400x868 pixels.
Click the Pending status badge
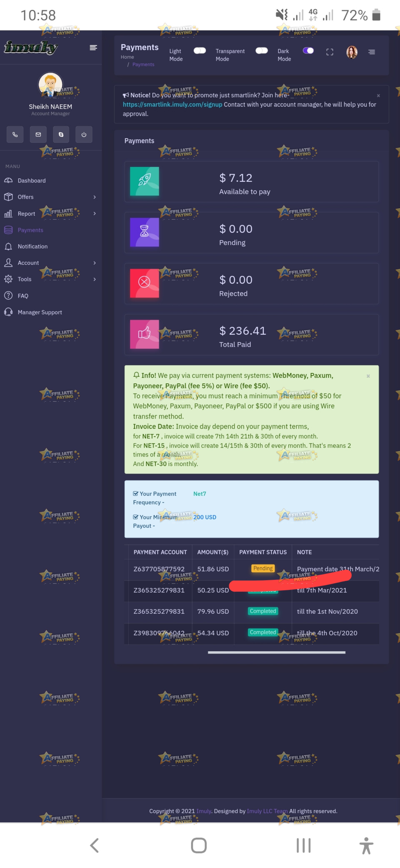pos(263,569)
